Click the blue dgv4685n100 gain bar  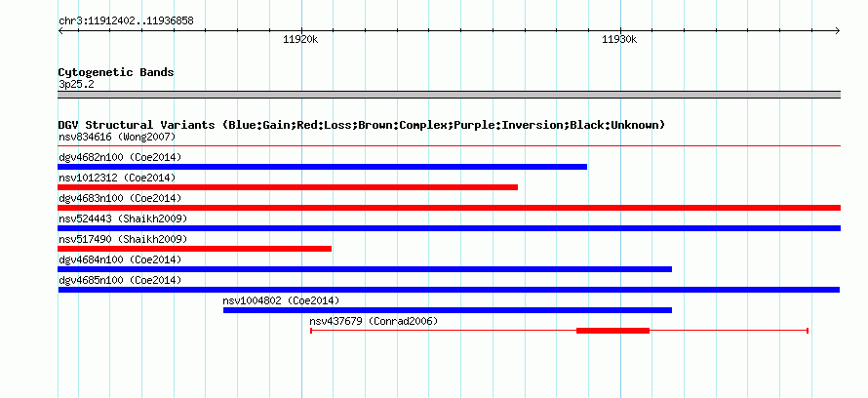click(x=449, y=290)
